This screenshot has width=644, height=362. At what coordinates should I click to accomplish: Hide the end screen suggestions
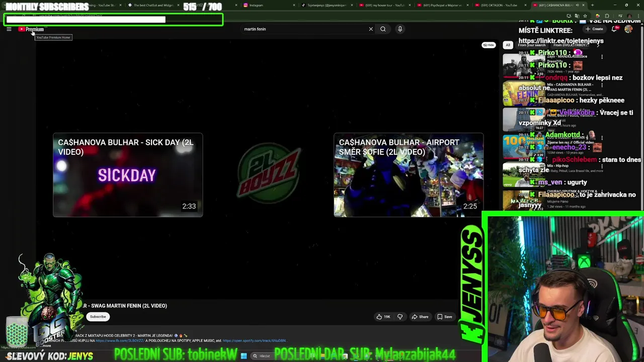click(x=489, y=45)
